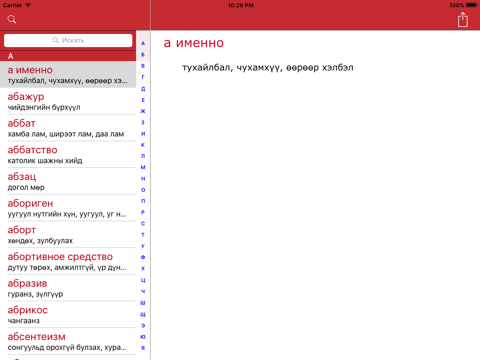The image size is (480, 360).
Task: Select the entry аббатство
Action: pos(68,155)
